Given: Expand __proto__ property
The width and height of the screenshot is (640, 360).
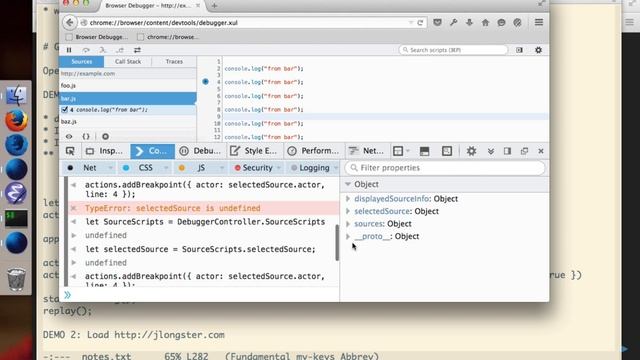Looking at the screenshot, I should tap(348, 236).
